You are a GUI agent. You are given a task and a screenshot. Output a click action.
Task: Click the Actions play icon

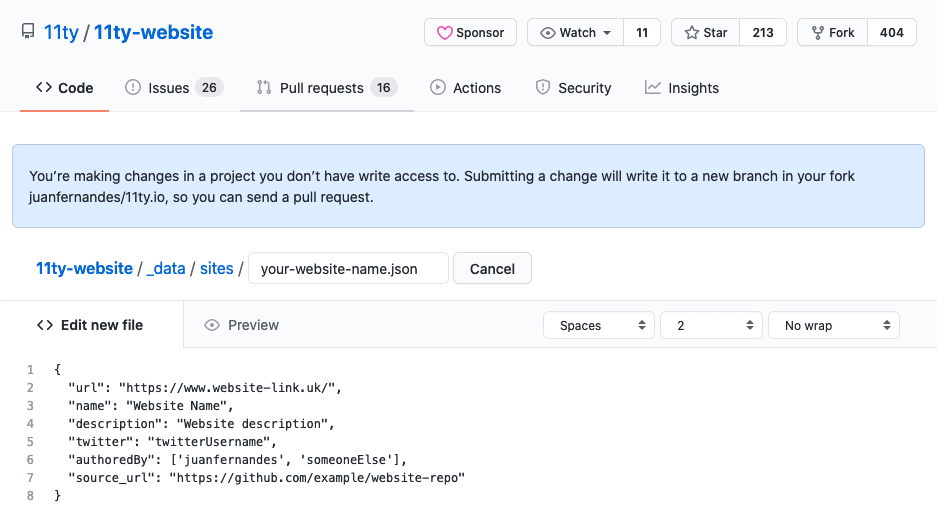click(x=437, y=87)
